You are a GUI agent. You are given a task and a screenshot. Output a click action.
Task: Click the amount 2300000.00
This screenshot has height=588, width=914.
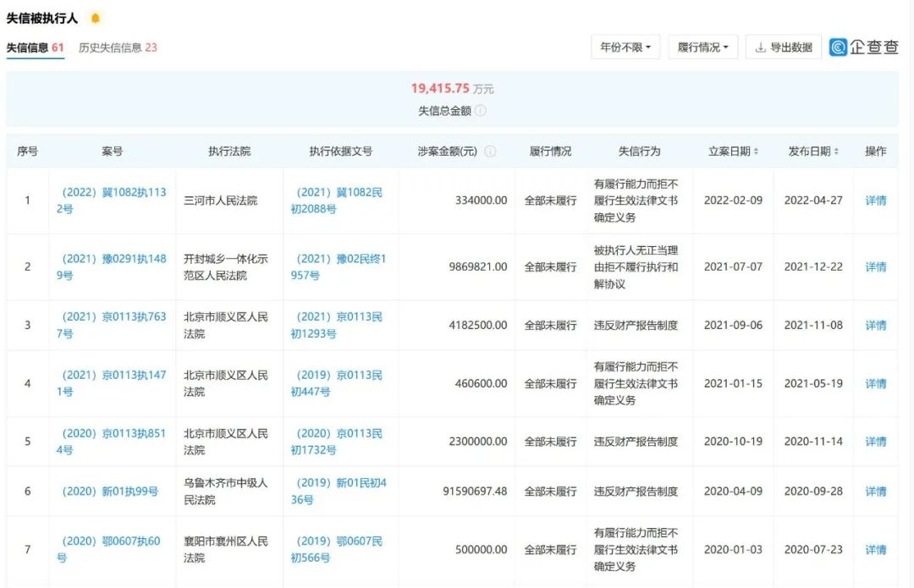coord(478,442)
